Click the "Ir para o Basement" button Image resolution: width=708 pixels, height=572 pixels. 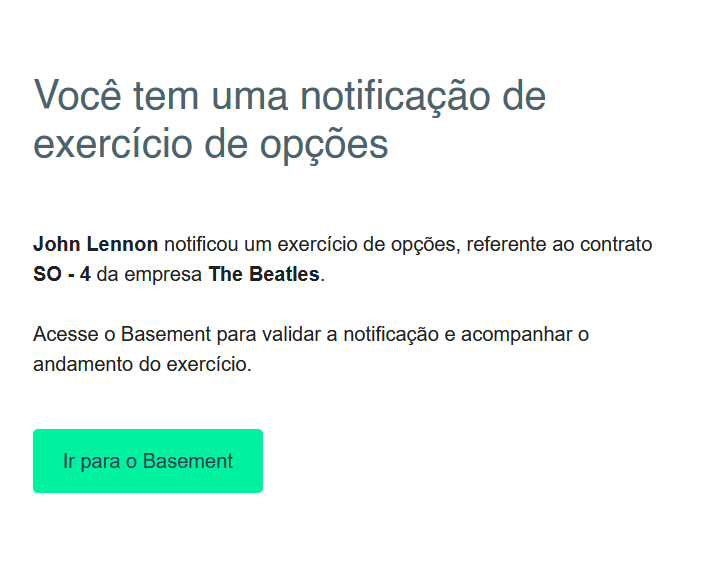coord(148,461)
